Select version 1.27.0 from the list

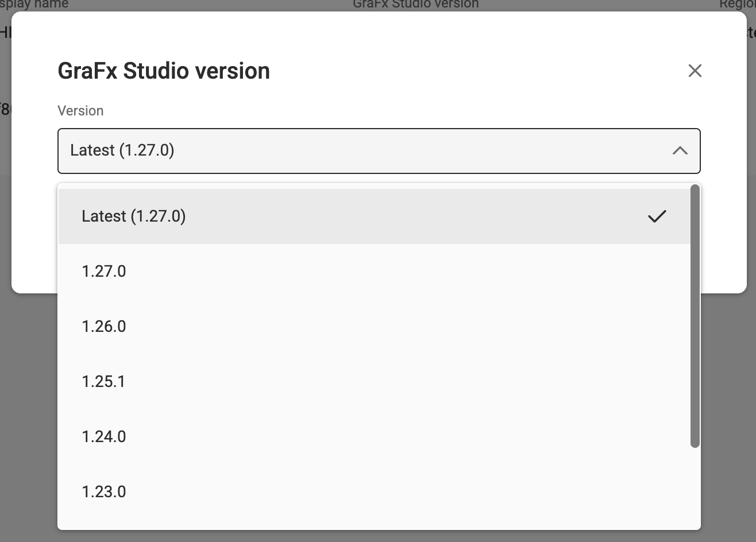point(104,271)
